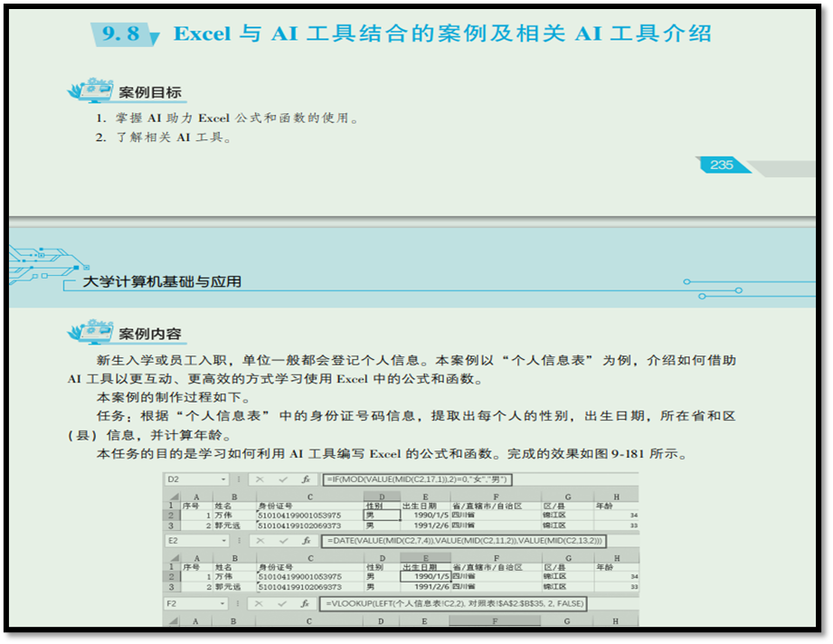
Task: Click the confirm checkmark beside the F2 name box
Action: tap(282, 603)
